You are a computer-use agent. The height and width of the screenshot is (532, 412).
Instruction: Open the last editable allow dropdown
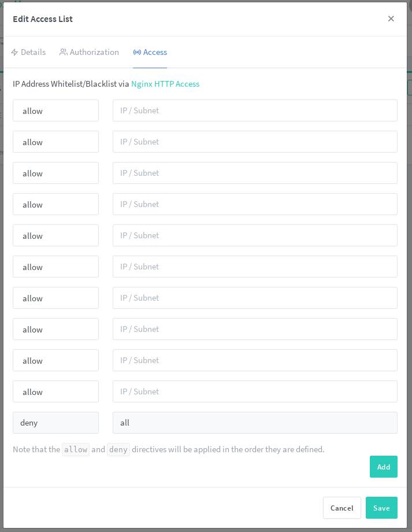[55, 391]
